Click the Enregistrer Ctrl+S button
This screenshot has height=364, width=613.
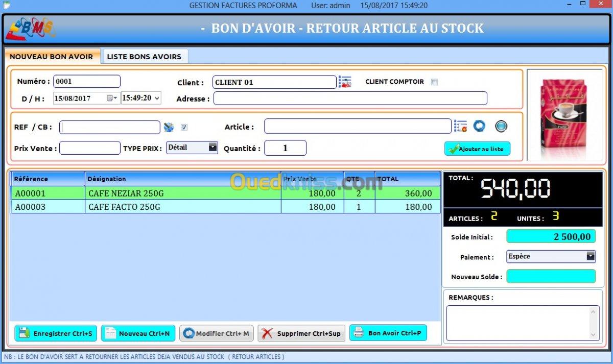(x=56, y=333)
